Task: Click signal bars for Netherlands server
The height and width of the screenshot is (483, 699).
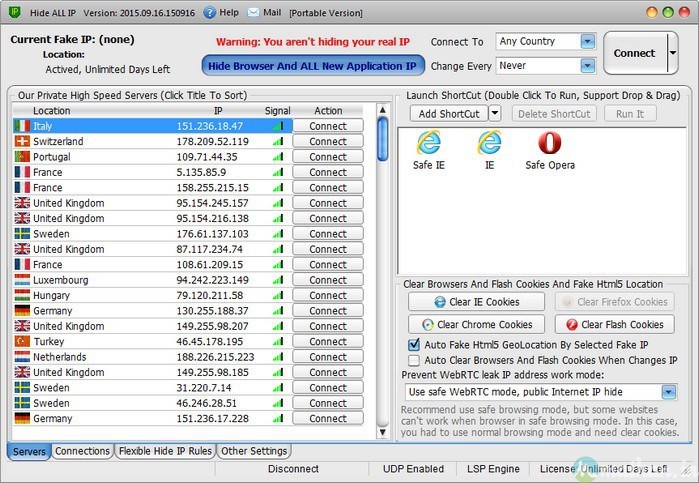Action: point(278,357)
